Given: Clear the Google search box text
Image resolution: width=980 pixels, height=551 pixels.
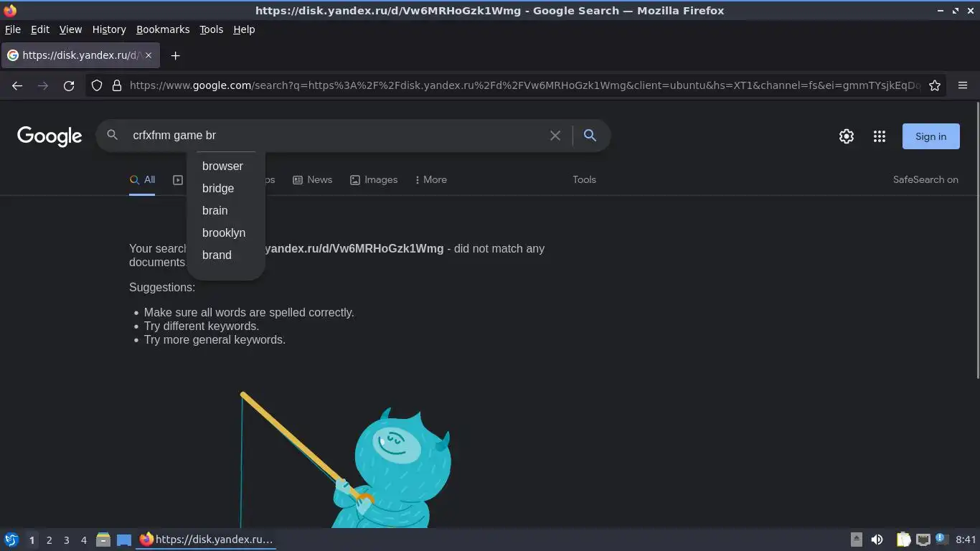Looking at the screenshot, I should 555,135.
